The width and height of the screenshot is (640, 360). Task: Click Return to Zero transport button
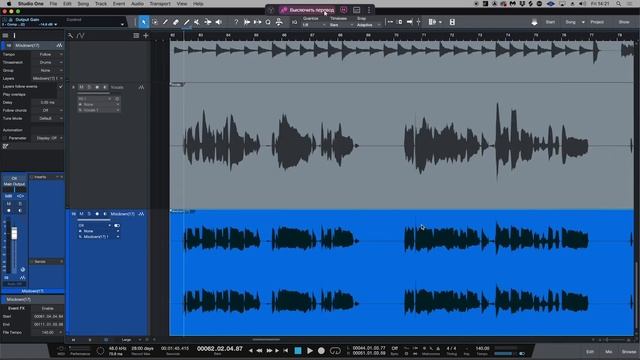pyautogui.click(x=286, y=351)
